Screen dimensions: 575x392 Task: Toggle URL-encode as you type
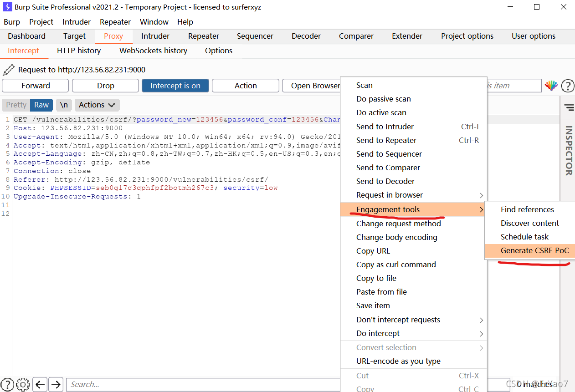tap(414, 361)
